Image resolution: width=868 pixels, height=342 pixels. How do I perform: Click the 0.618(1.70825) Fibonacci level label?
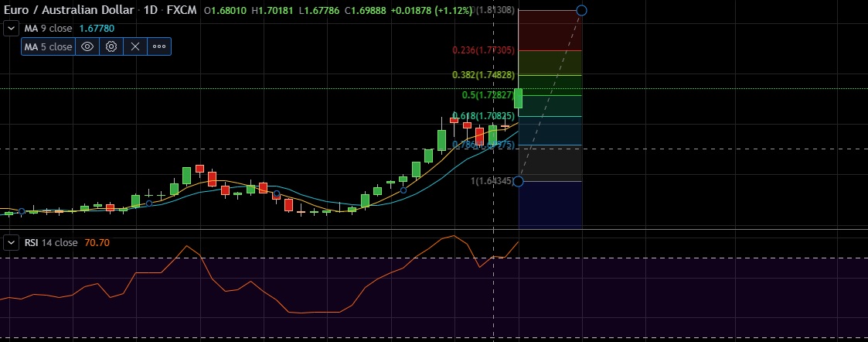[x=483, y=116]
